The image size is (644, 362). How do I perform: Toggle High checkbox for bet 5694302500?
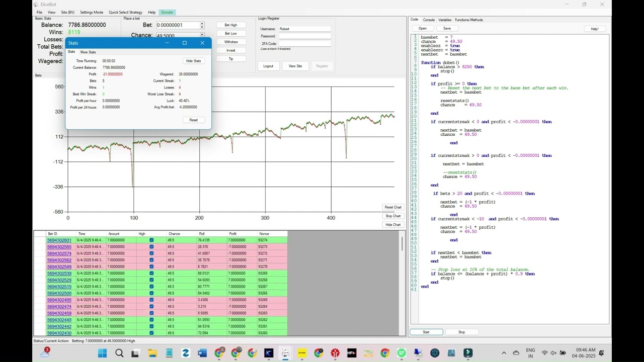151,293
